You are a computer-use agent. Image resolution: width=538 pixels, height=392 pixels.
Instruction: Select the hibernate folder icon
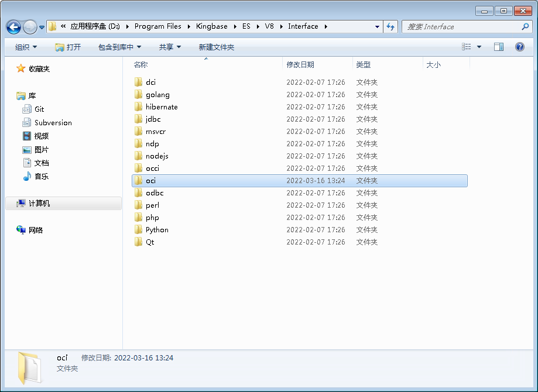[x=138, y=106]
